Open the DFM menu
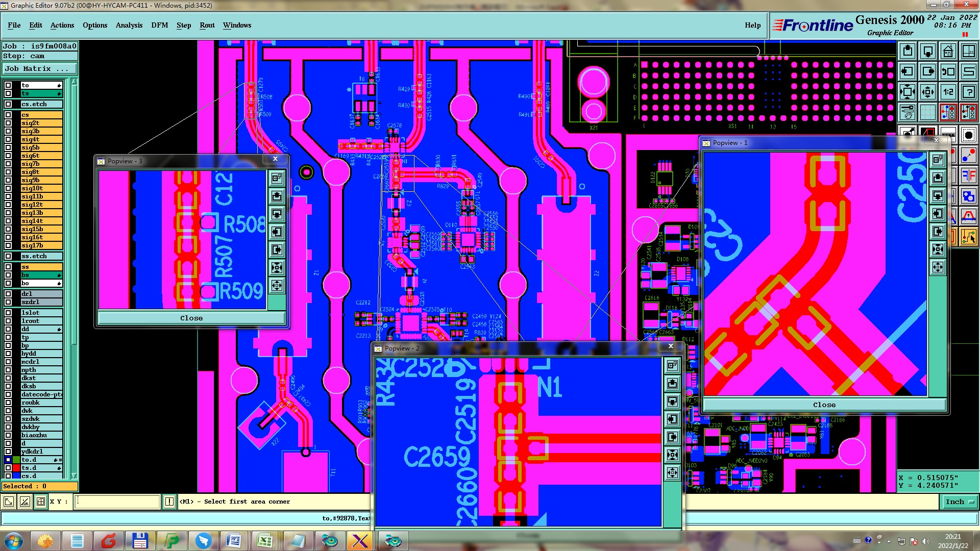This screenshot has width=980, height=551. [x=159, y=25]
